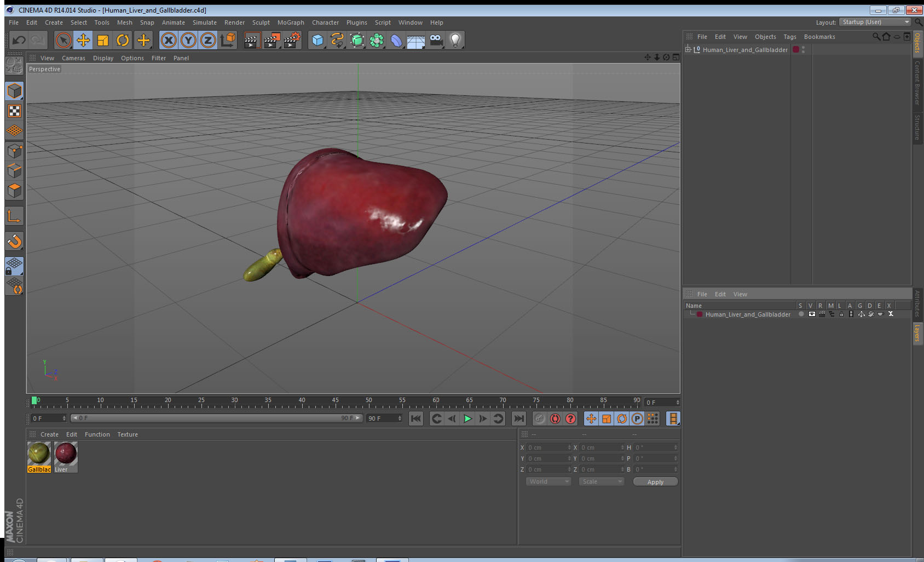
Task: Open the World coordinate dropdown
Action: pos(548,481)
